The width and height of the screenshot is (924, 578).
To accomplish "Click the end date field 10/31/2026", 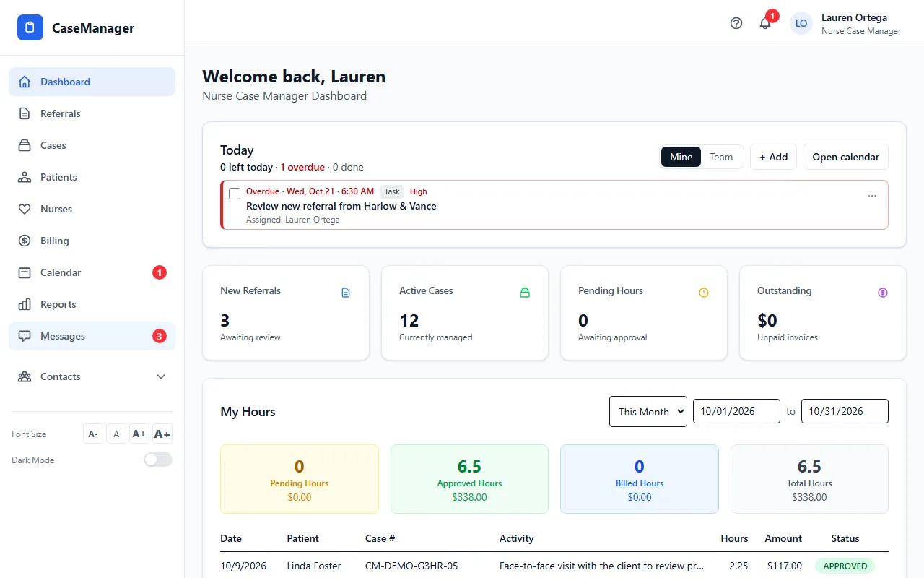I will click(x=845, y=411).
